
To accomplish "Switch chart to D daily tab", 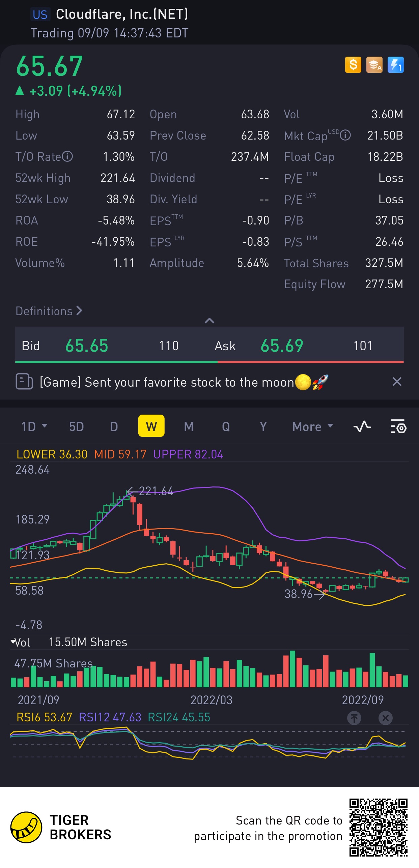I will [114, 426].
